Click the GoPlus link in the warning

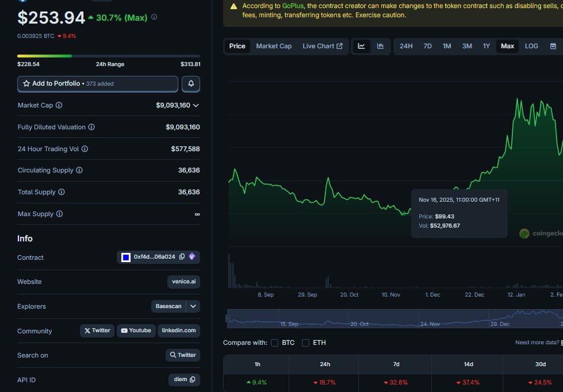(x=293, y=6)
